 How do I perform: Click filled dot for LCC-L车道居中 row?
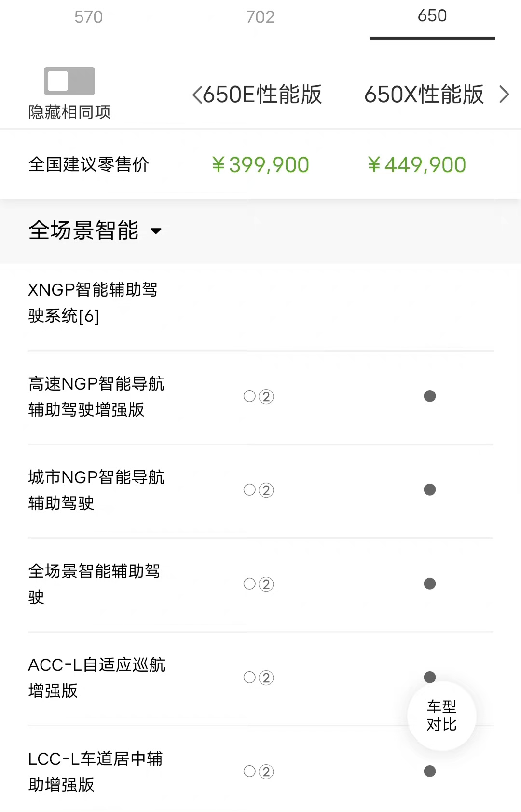coord(429,771)
